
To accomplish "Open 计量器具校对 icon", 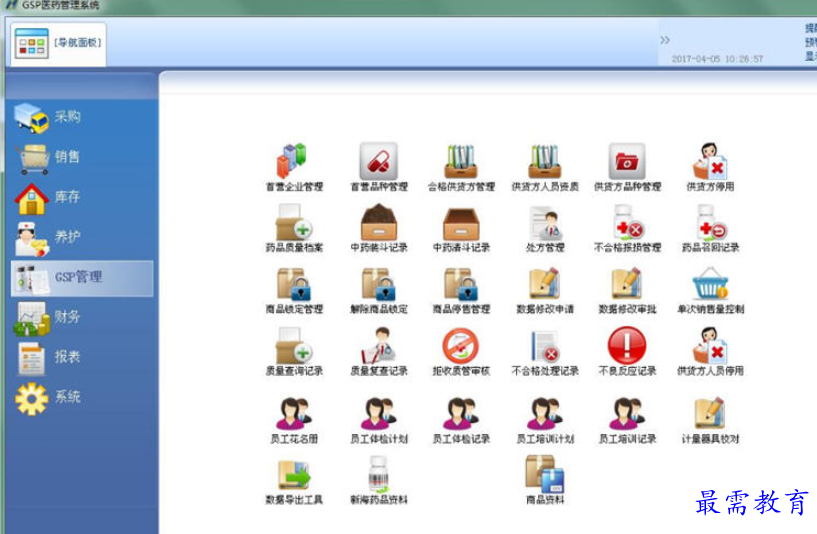I will pyautogui.click(x=710, y=414).
